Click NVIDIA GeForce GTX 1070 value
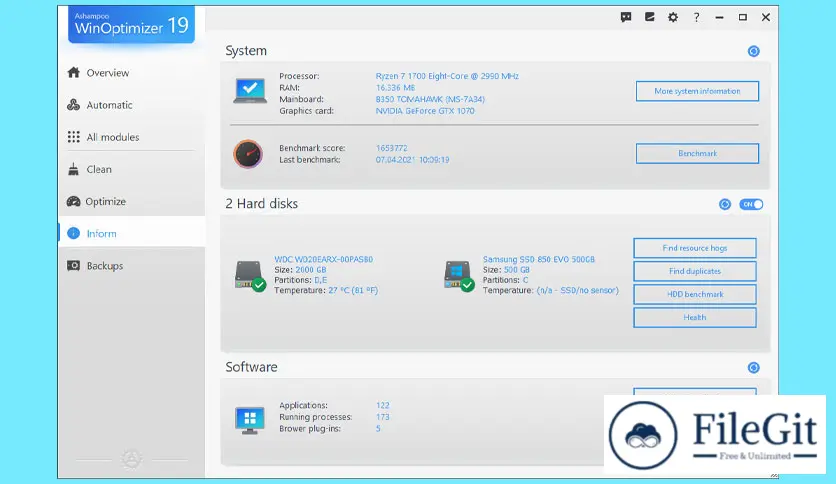The image size is (836, 484). tap(425, 111)
